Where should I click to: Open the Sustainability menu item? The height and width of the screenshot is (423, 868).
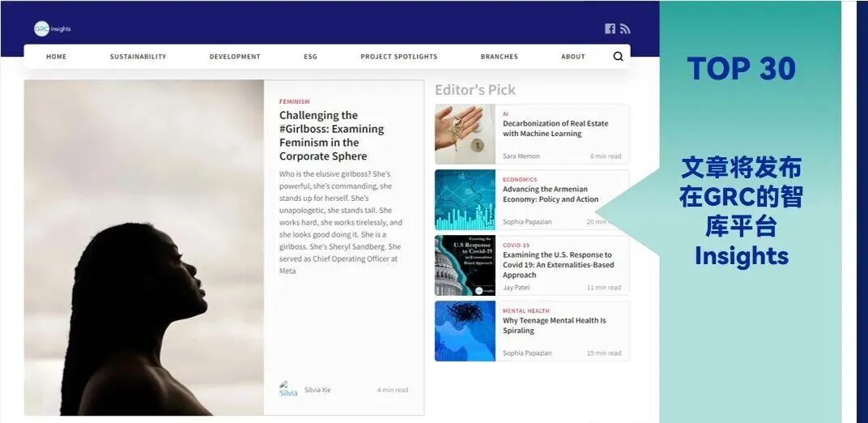click(138, 57)
